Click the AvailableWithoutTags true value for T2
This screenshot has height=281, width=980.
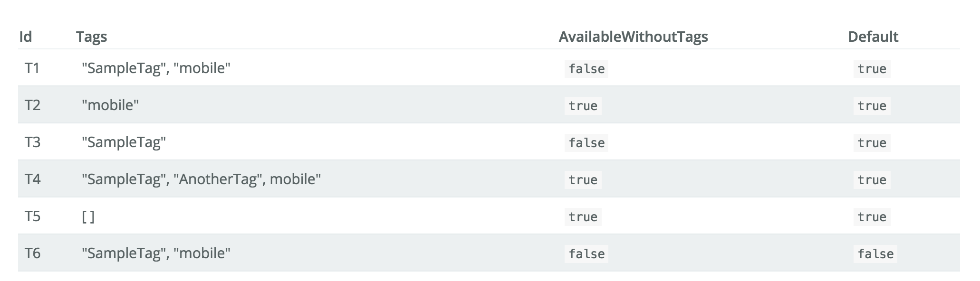tap(583, 106)
